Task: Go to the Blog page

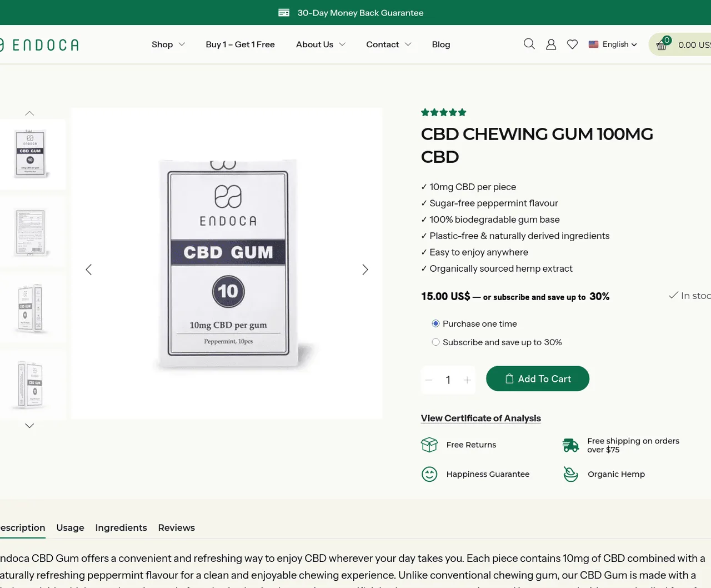Action: (x=441, y=44)
